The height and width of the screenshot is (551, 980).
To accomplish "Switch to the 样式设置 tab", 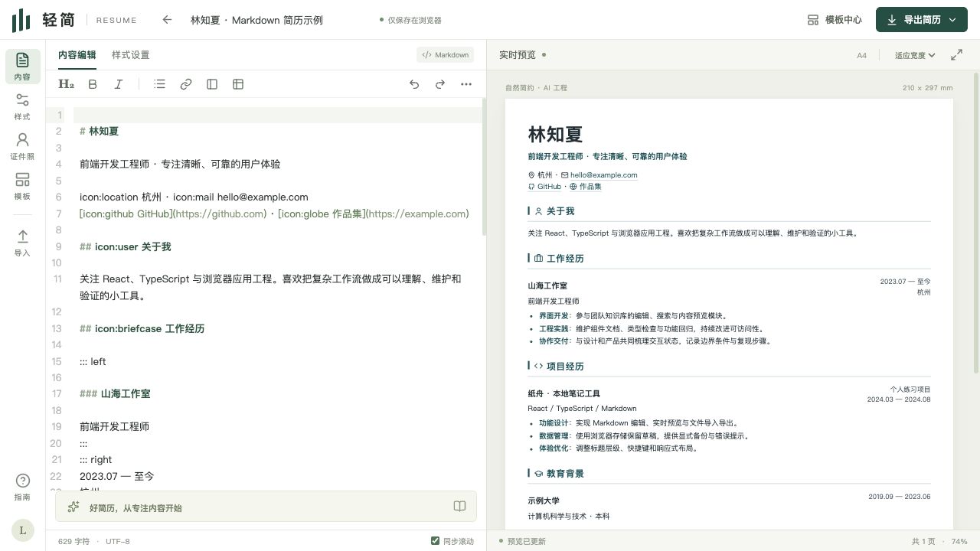I will [x=131, y=55].
